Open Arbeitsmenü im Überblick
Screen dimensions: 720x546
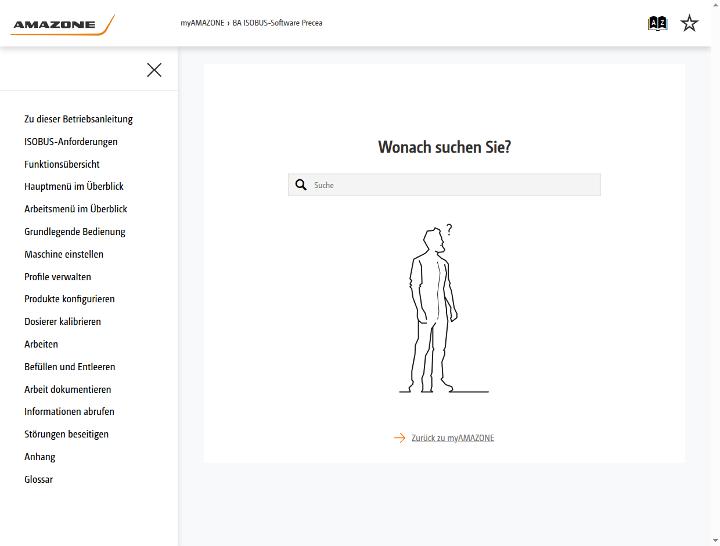point(76,209)
